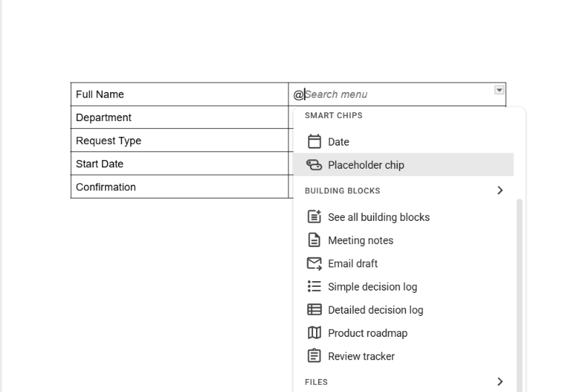Insert the Review tracker template

click(x=404, y=356)
